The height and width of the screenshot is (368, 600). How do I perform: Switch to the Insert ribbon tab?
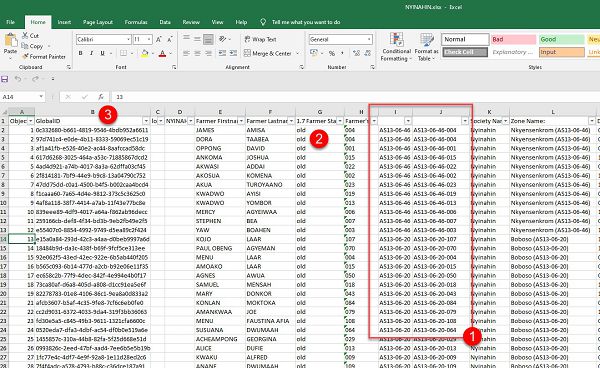[64, 22]
